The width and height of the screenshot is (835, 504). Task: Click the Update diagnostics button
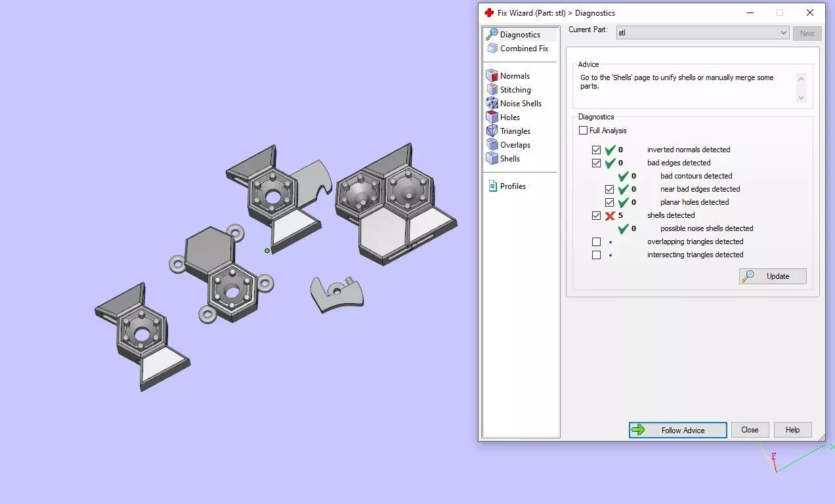[x=773, y=276]
